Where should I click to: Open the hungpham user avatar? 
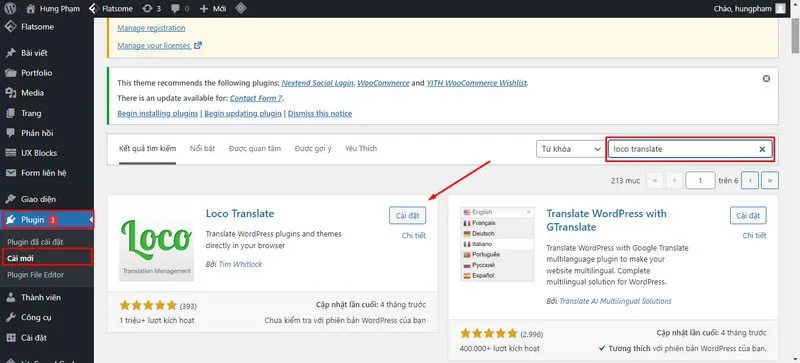tap(781, 8)
